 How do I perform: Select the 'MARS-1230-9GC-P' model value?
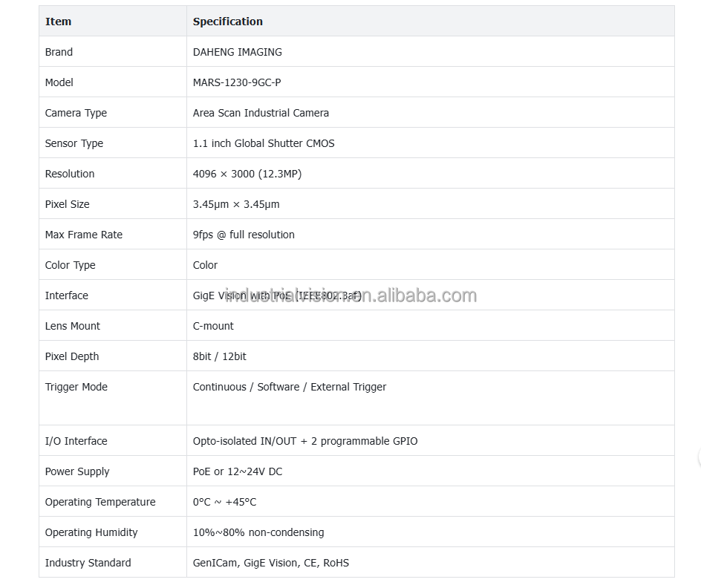[x=237, y=82]
